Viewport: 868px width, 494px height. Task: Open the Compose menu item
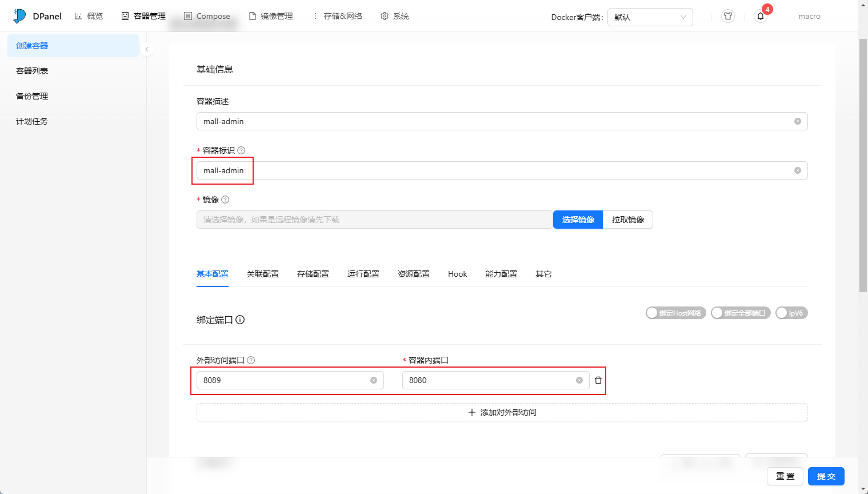[x=207, y=16]
